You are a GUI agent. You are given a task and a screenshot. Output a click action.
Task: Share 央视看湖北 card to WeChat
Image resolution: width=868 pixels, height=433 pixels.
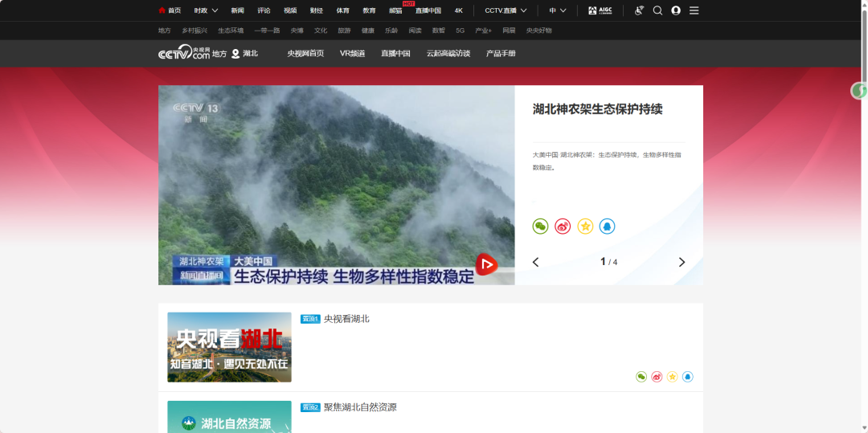pos(641,377)
